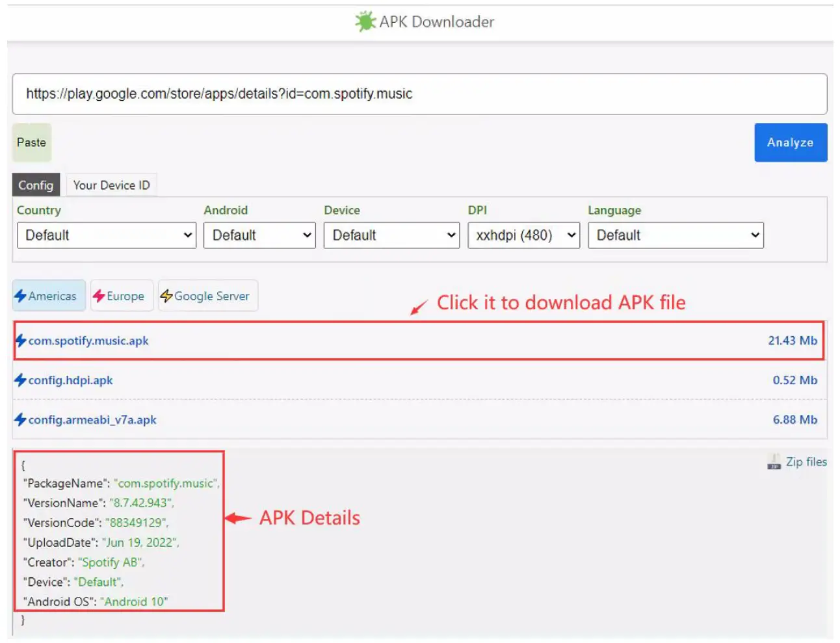Click the PackageName value com.spotify.music

[x=165, y=484]
